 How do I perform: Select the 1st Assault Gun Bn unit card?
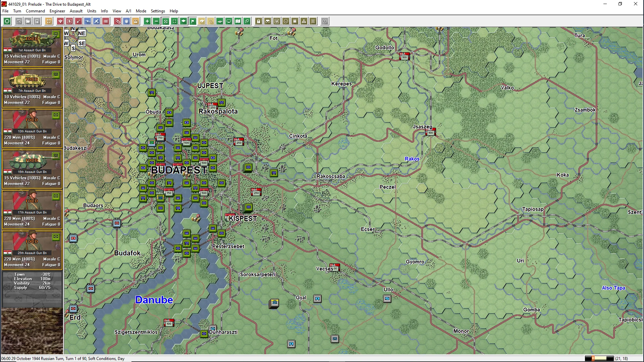click(32, 47)
